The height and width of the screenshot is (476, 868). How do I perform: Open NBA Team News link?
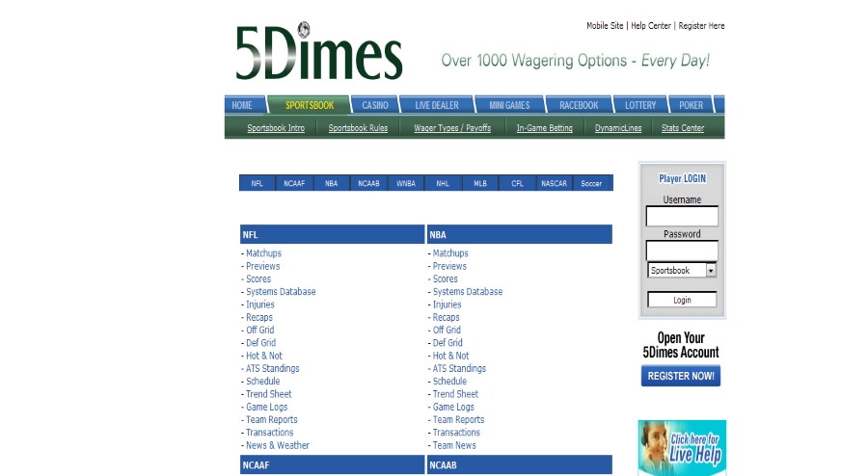[x=454, y=445]
